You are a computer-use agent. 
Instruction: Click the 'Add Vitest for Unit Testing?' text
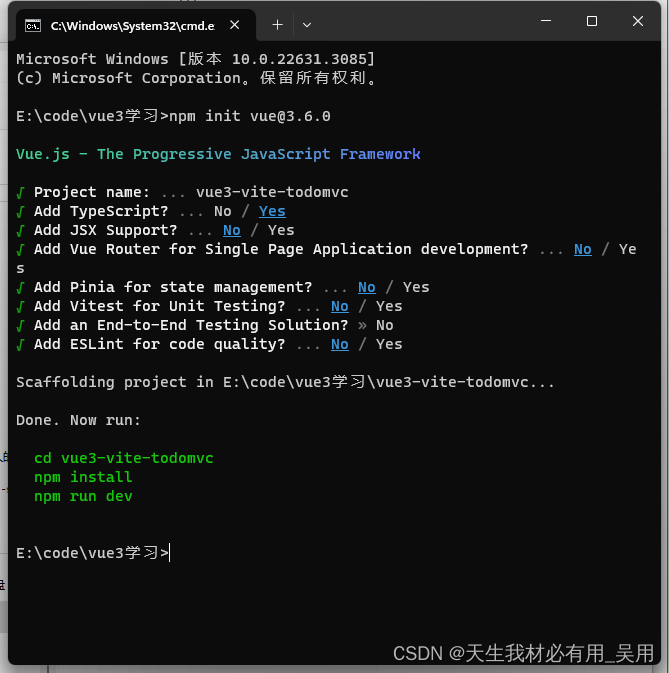pyautogui.click(x=160, y=306)
